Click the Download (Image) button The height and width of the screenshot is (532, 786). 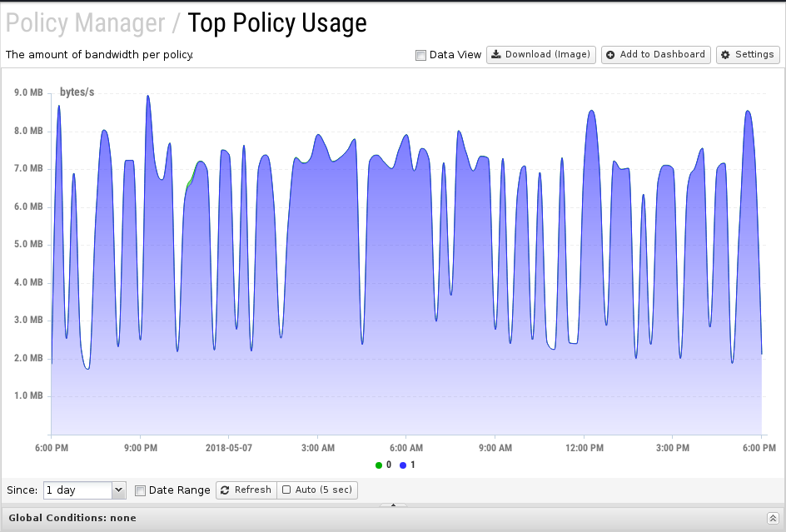(541, 55)
